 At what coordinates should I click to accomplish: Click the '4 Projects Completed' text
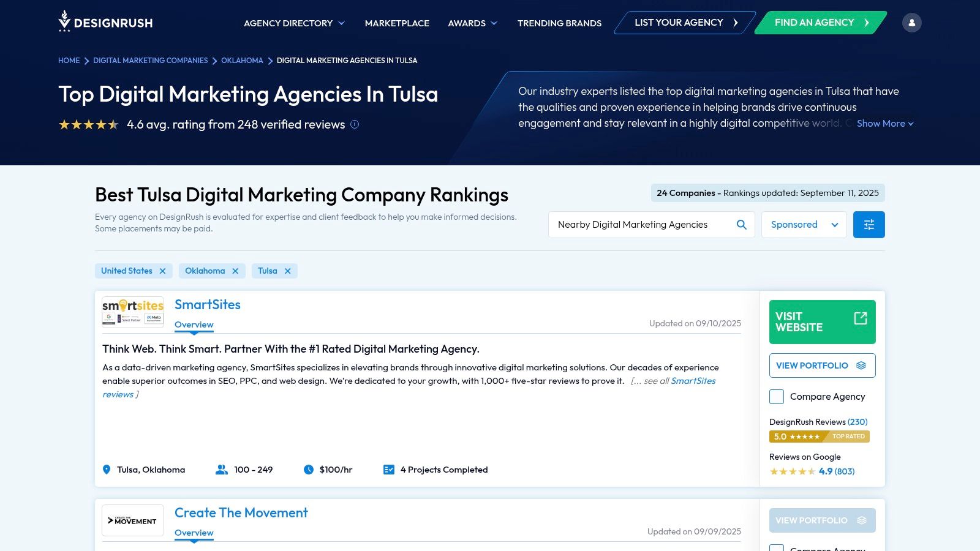pyautogui.click(x=444, y=470)
